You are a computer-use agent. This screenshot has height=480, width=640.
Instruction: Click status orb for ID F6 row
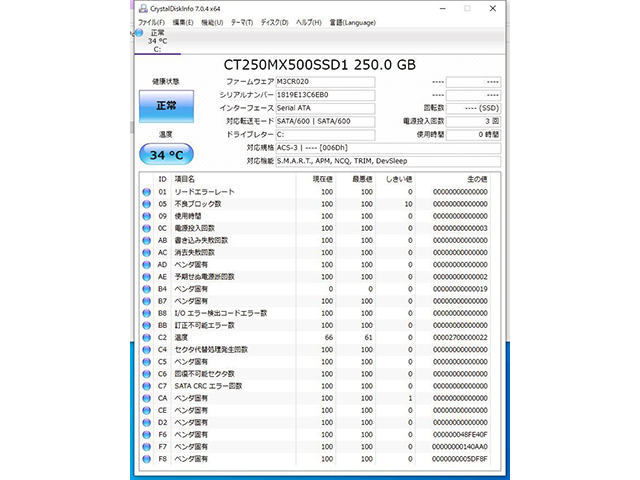[x=147, y=435]
